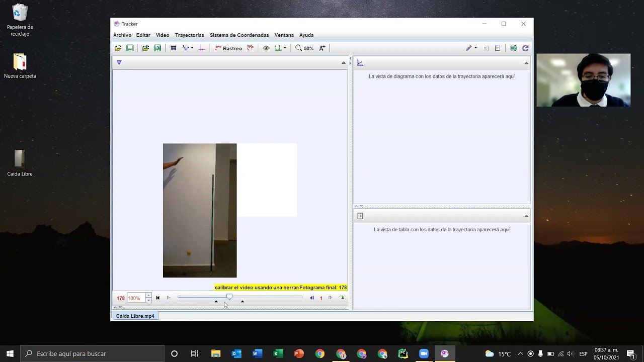Expand pencil drawing dropdown arrow

click(x=475, y=48)
